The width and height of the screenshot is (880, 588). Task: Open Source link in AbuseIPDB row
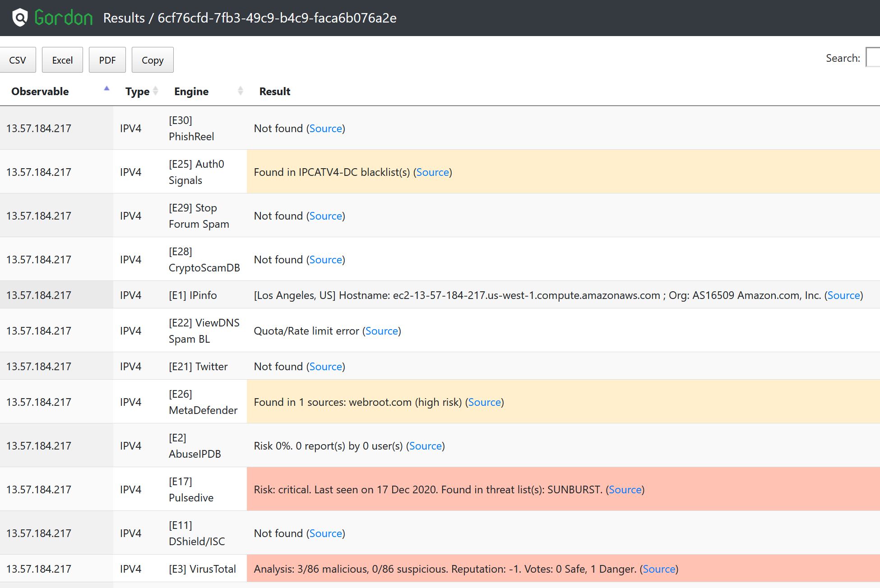pyautogui.click(x=426, y=446)
